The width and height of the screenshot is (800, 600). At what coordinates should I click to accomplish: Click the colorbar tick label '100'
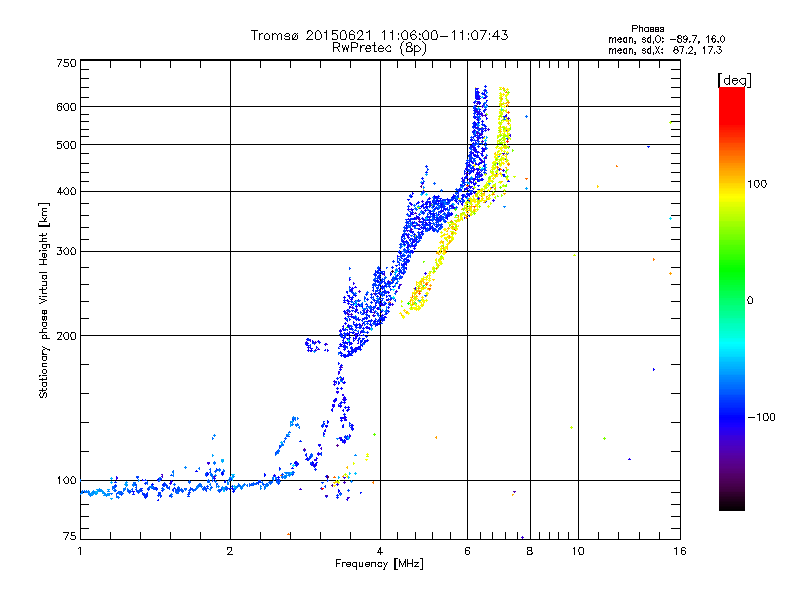[757, 184]
